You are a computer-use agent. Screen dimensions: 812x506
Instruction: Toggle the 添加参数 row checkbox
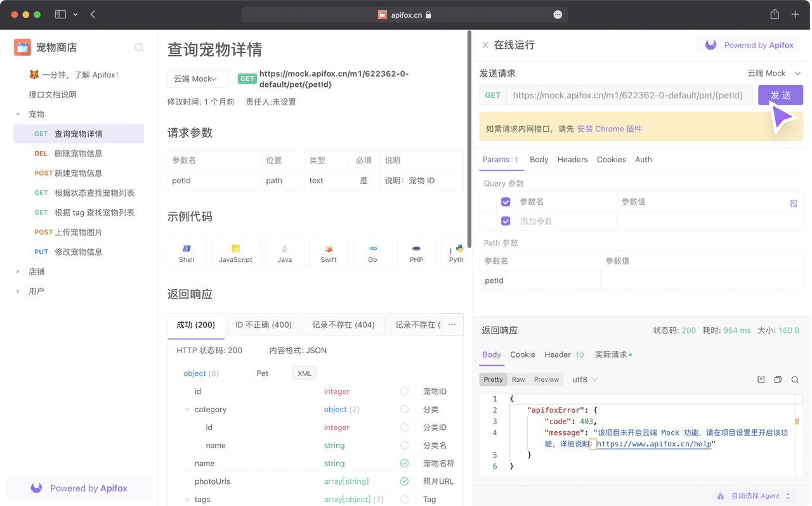pos(506,221)
